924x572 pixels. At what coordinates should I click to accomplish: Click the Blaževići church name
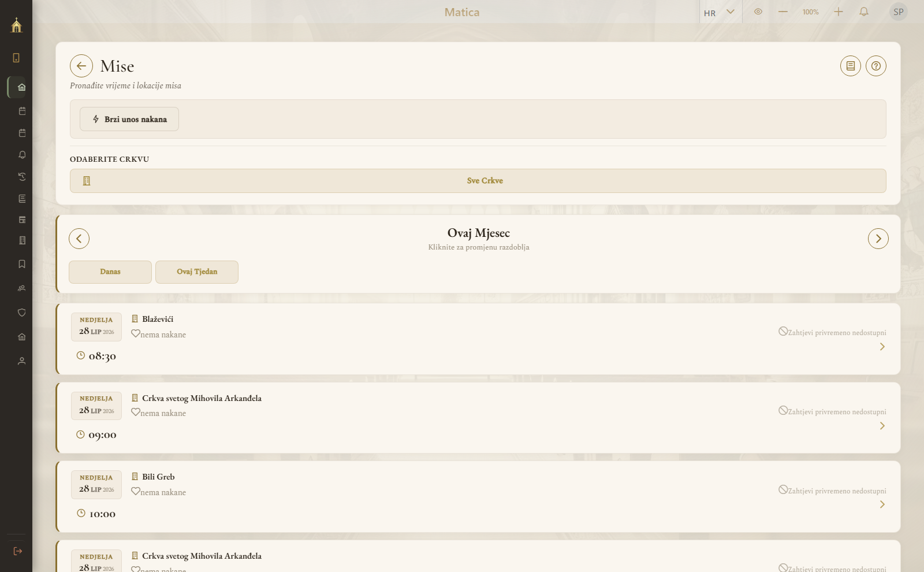pos(158,319)
